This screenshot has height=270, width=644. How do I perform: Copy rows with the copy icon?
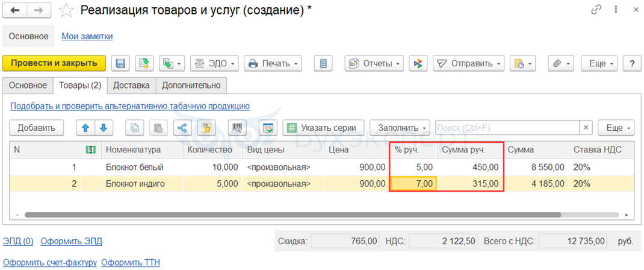(135, 128)
